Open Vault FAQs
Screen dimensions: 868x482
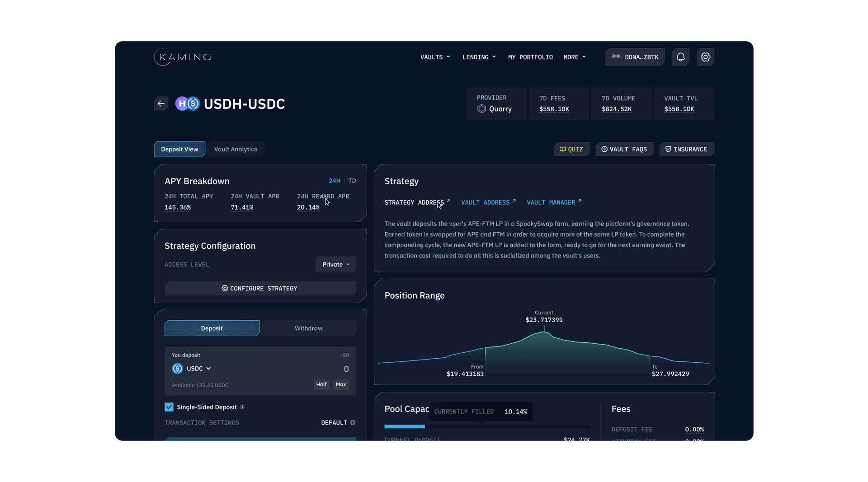pos(624,149)
